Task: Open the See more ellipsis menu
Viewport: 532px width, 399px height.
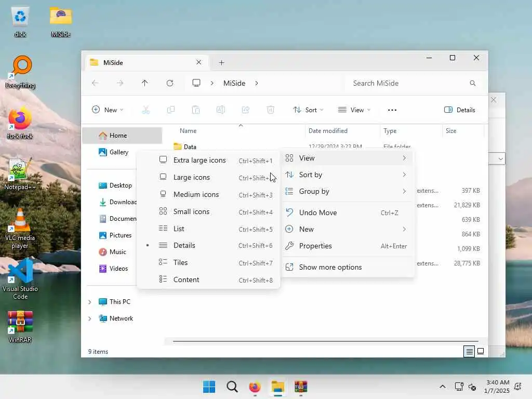Action: point(392,110)
